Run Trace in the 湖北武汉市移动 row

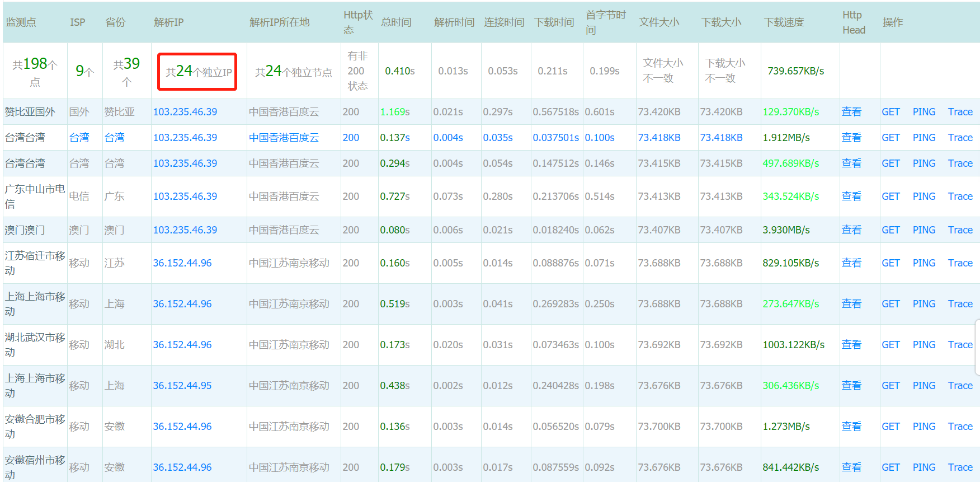click(960, 345)
